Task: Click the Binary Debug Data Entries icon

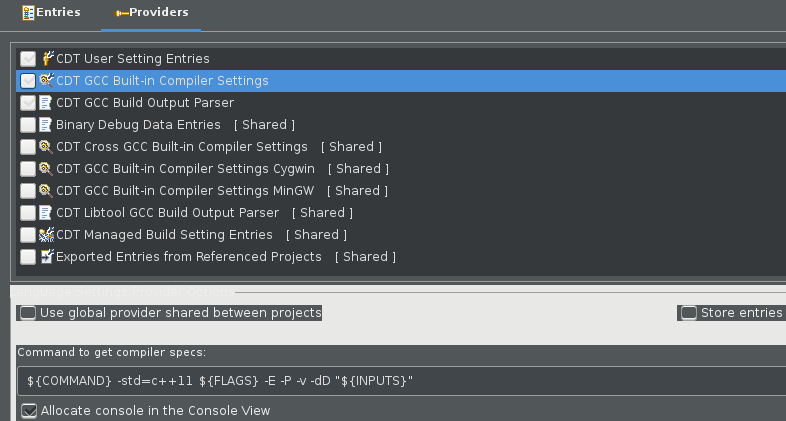Action: [x=46, y=125]
